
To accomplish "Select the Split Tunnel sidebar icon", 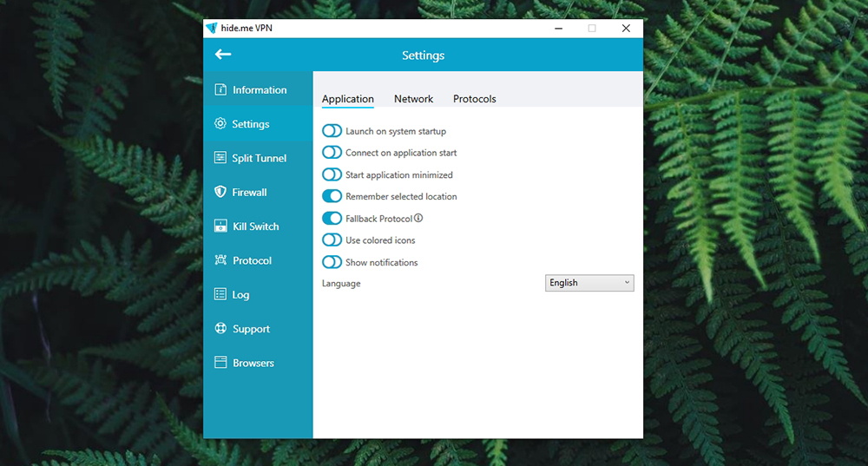I will coord(220,158).
